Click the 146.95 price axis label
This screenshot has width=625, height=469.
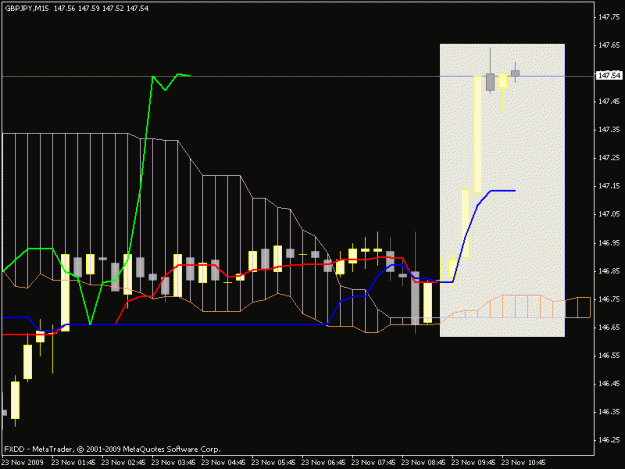[609, 243]
